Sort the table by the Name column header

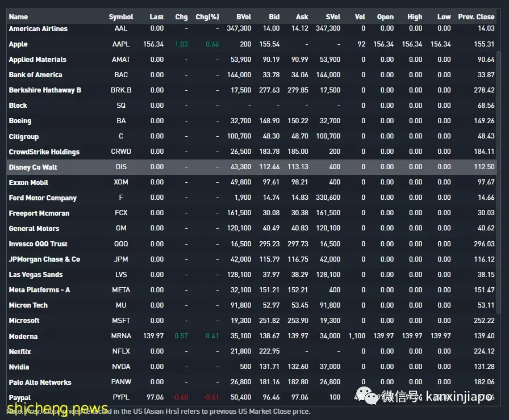click(18, 17)
